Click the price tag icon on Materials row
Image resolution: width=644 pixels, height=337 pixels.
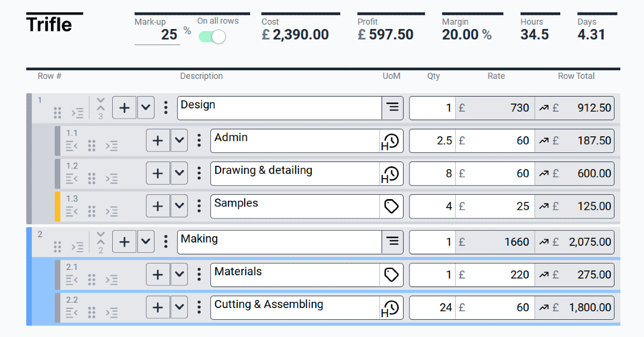pyautogui.click(x=391, y=275)
